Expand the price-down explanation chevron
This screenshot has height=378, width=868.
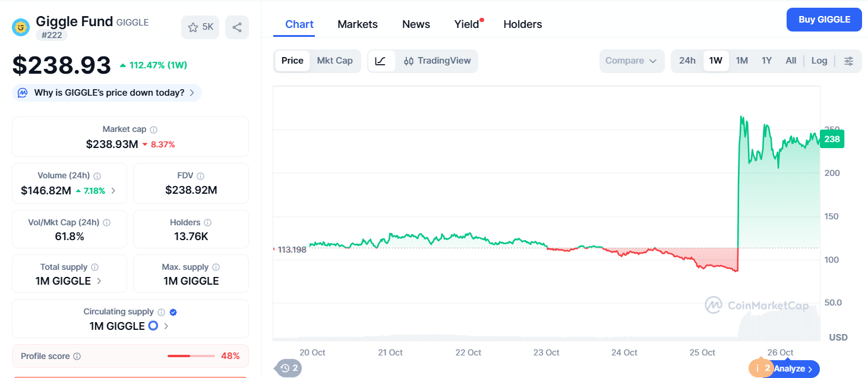[192, 93]
